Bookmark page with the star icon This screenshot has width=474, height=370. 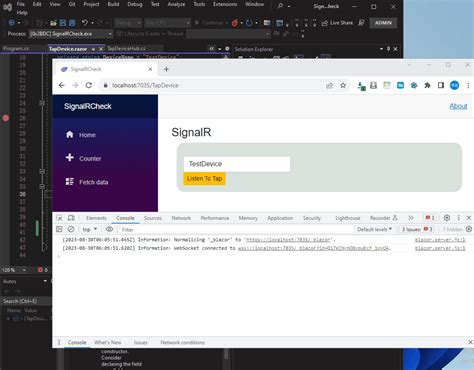tap(343, 85)
